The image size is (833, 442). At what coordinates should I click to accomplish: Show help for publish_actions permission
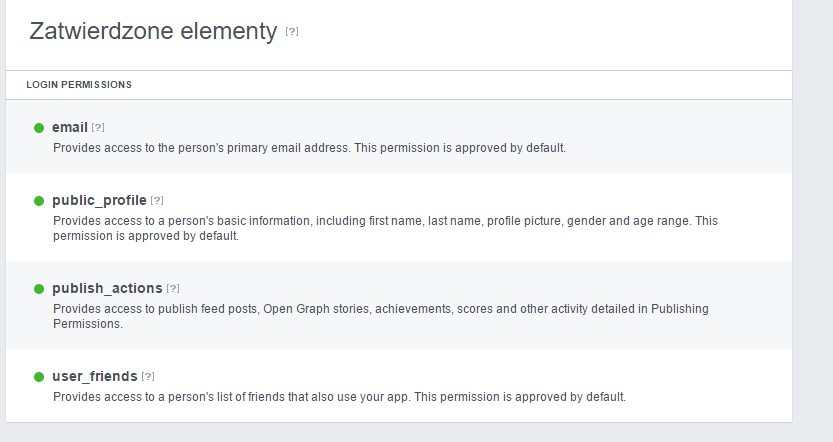point(173,289)
